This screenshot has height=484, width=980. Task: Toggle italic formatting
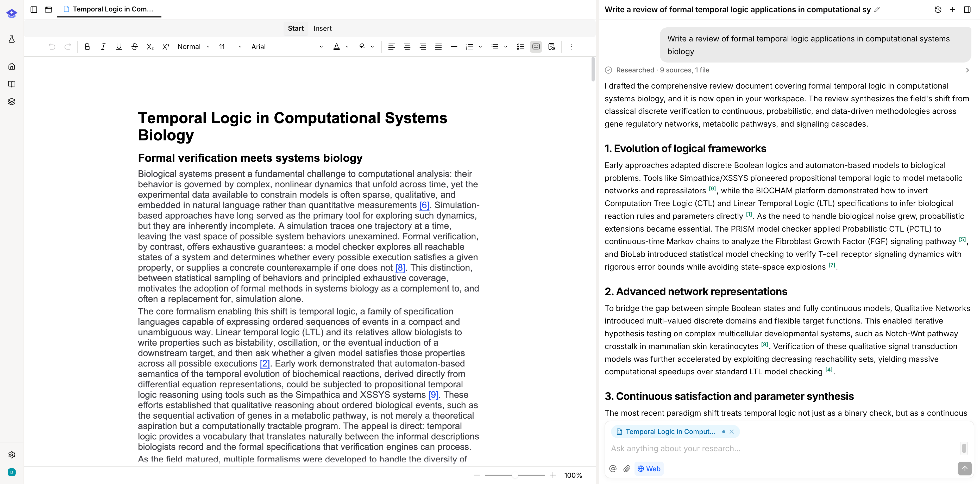coord(103,46)
